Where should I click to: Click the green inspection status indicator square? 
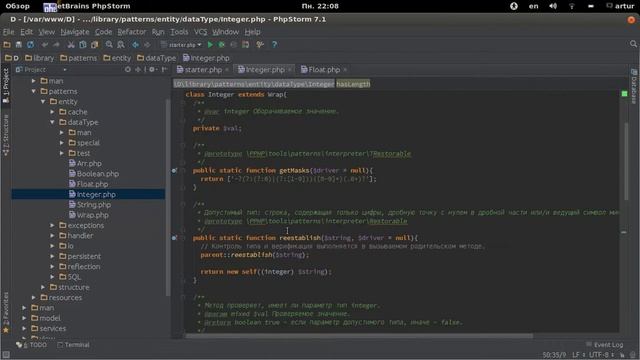pos(624,94)
